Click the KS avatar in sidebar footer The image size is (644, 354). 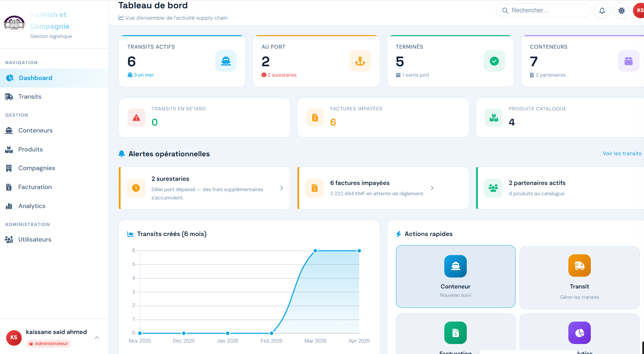(14, 337)
